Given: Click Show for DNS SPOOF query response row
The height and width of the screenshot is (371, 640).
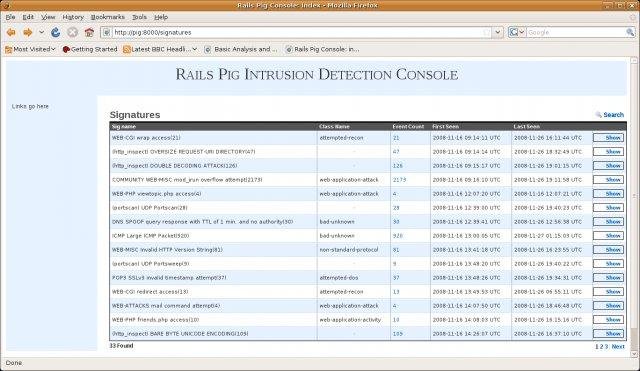Looking at the screenshot, I should coord(608,222).
